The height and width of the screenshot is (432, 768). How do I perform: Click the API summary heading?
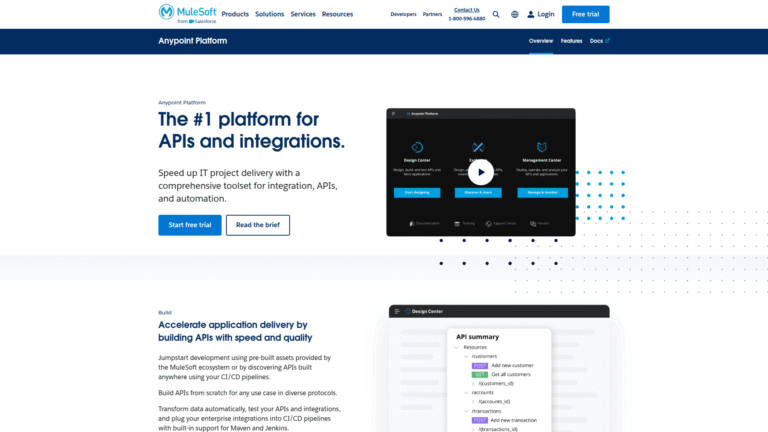click(478, 336)
